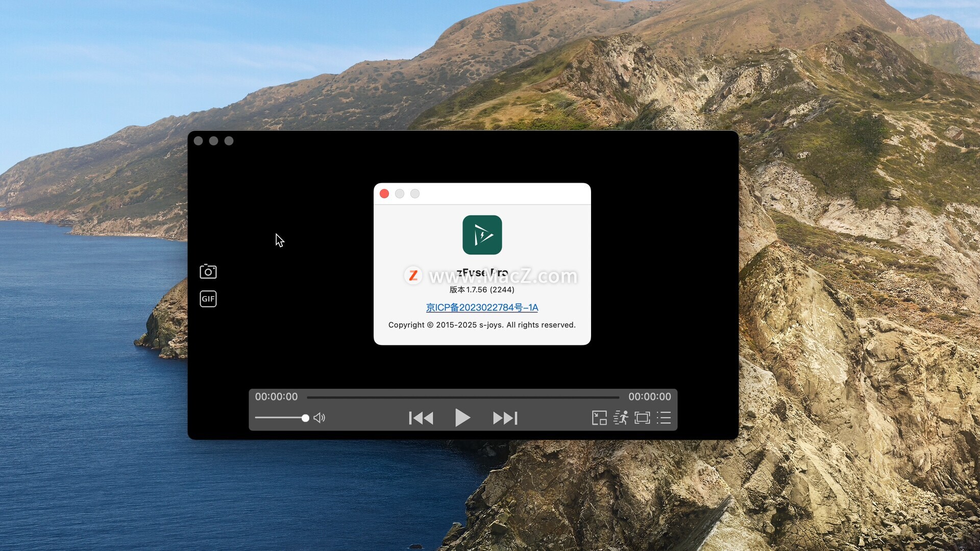Click the player window's zoom traffic light button
The height and width of the screenshot is (551, 980).
[x=229, y=141]
